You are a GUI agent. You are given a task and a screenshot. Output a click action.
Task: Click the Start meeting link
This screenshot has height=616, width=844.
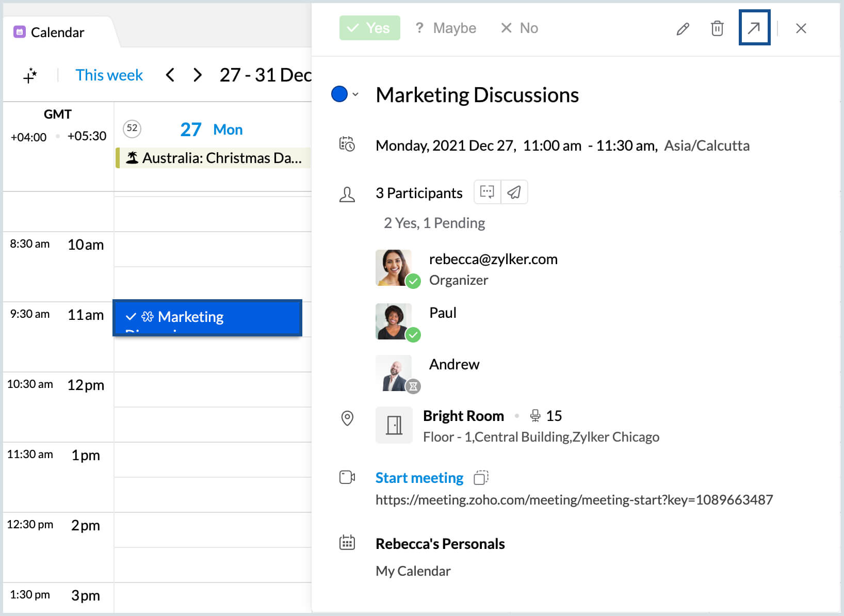(419, 478)
